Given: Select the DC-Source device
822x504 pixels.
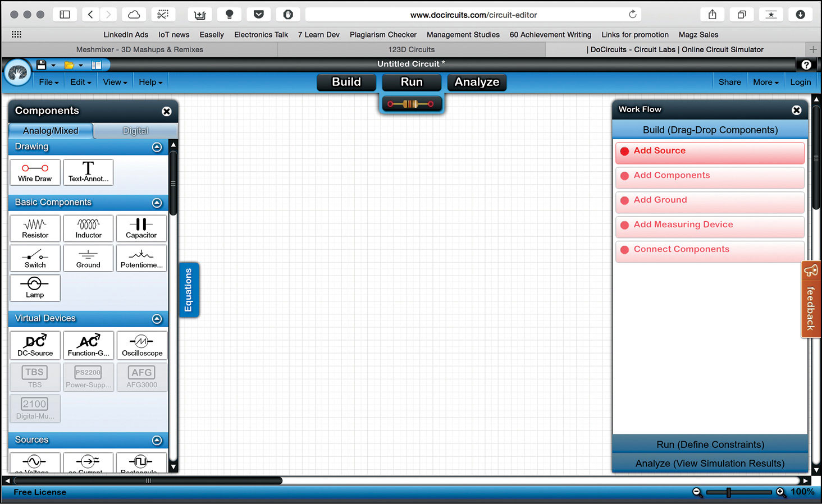Looking at the screenshot, I should [x=35, y=345].
